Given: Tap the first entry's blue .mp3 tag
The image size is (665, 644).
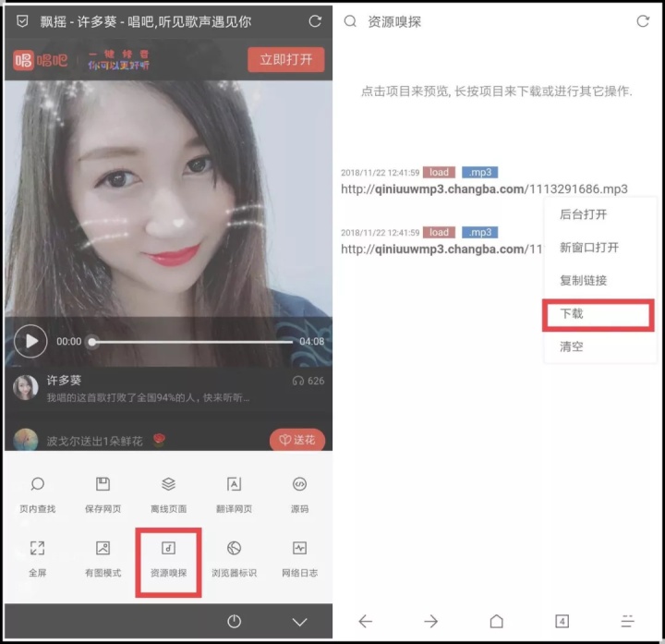Looking at the screenshot, I should [x=479, y=172].
